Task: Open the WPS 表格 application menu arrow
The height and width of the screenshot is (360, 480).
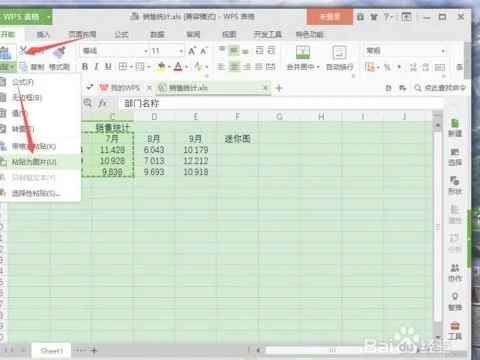Action: (x=49, y=17)
